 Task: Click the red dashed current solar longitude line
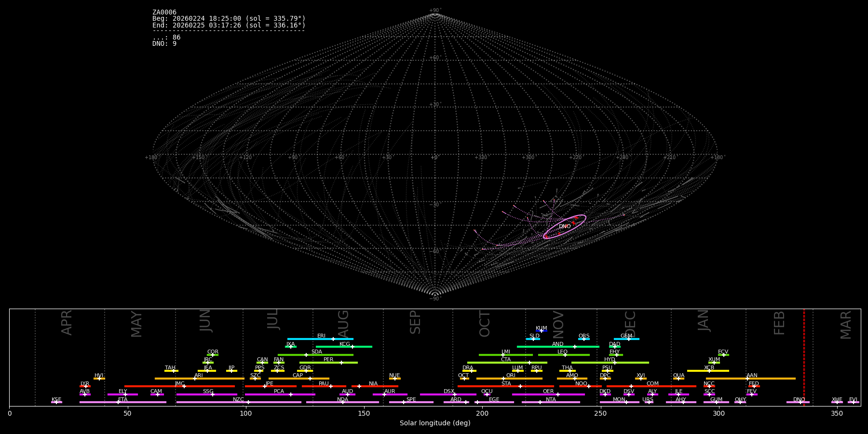[x=804, y=357]
